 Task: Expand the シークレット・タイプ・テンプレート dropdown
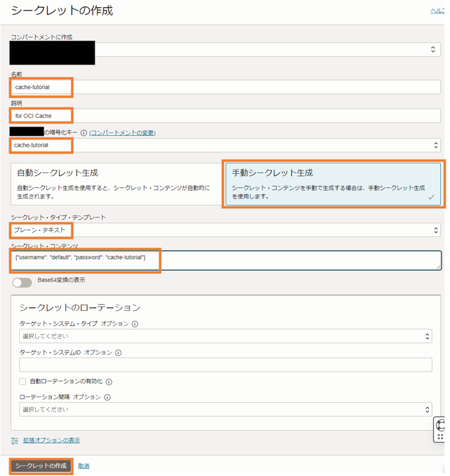(x=225, y=230)
